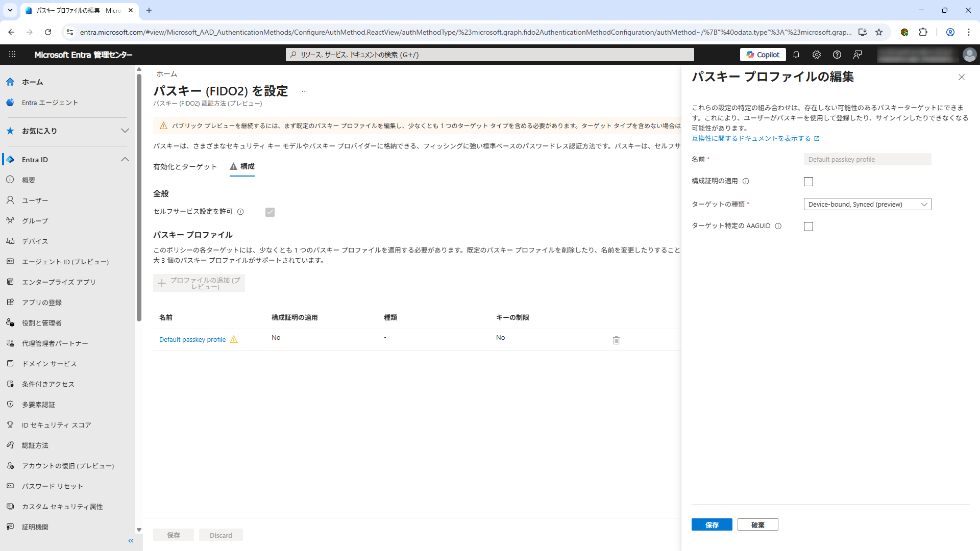Open the app launcher waffle icon
Image resolution: width=980 pixels, height=551 pixels.
(x=12, y=55)
